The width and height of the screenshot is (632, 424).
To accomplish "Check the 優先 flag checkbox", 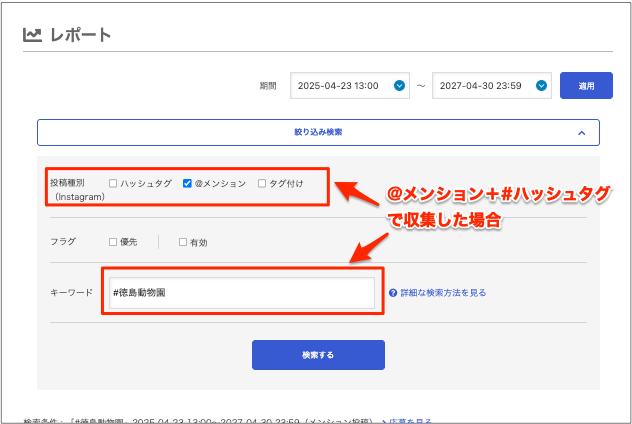I will [113, 242].
